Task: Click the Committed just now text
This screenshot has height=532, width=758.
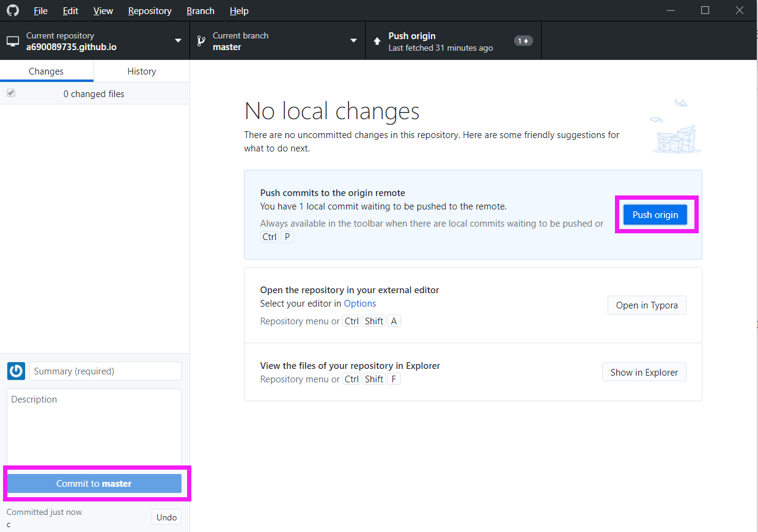Action: point(44,512)
